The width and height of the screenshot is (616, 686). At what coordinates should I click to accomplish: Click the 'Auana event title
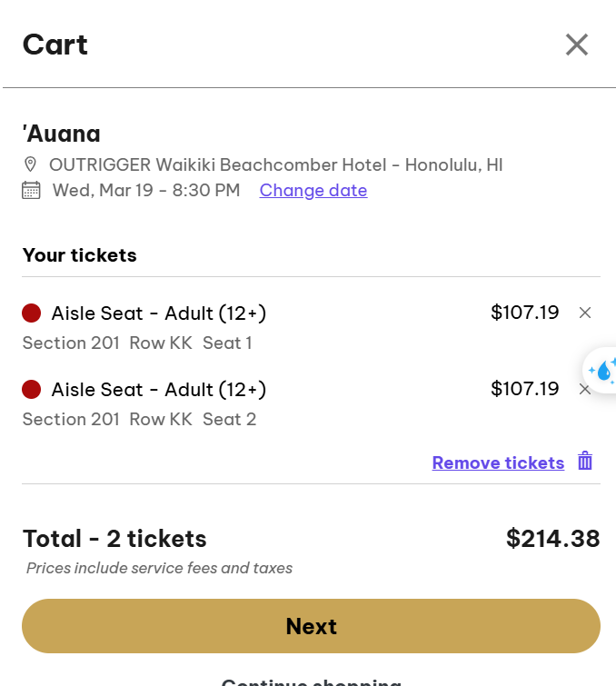tap(62, 134)
